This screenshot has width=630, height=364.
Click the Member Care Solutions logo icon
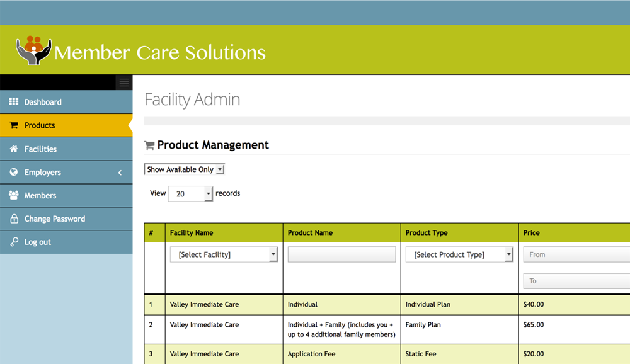coord(33,50)
